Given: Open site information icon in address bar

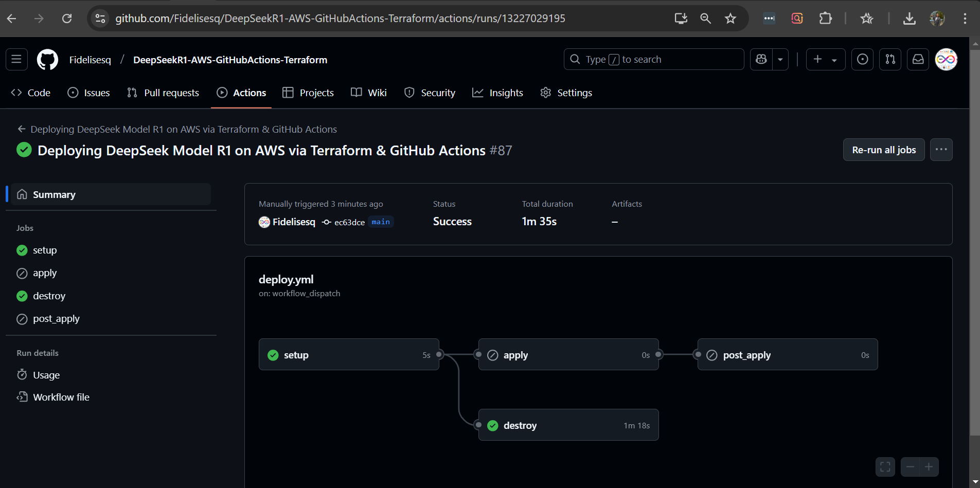Looking at the screenshot, I should point(100,19).
